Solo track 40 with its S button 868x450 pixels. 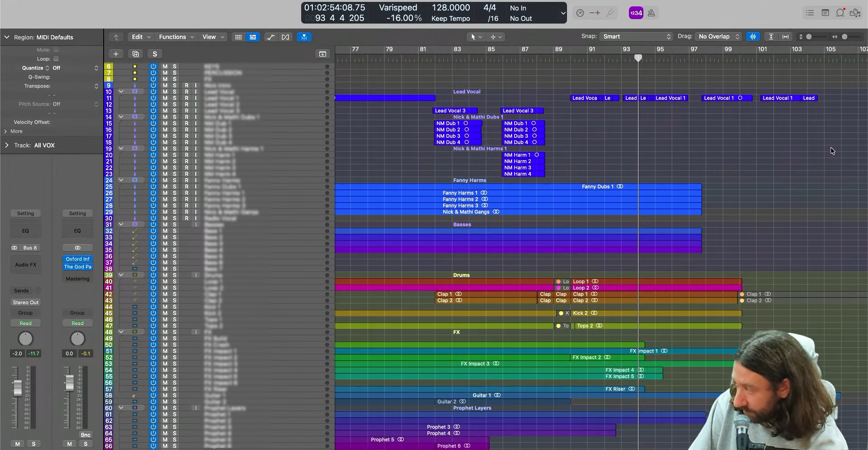[175, 281]
